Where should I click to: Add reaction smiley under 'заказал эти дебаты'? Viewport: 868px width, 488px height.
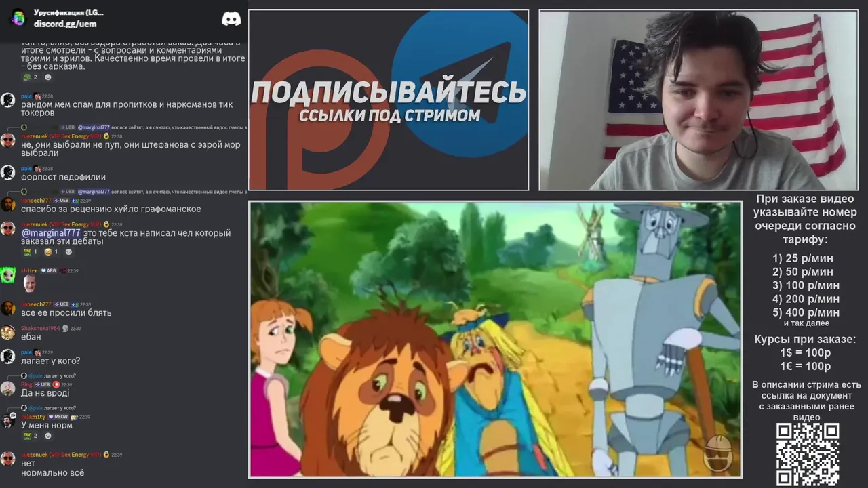pyautogui.click(x=68, y=252)
